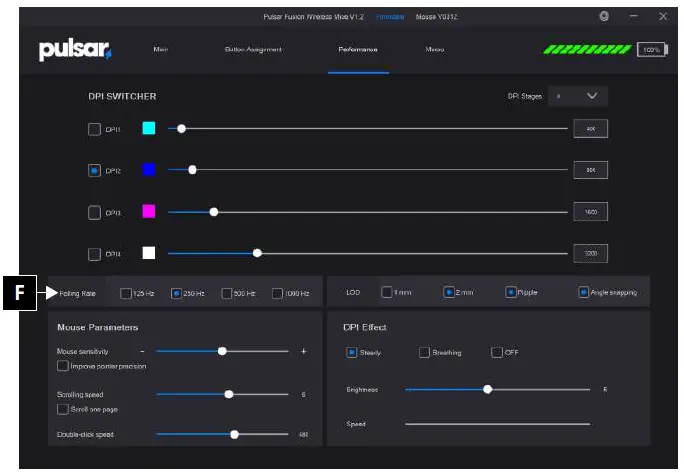Click the minus icon for mouse sensitivity

point(142,351)
